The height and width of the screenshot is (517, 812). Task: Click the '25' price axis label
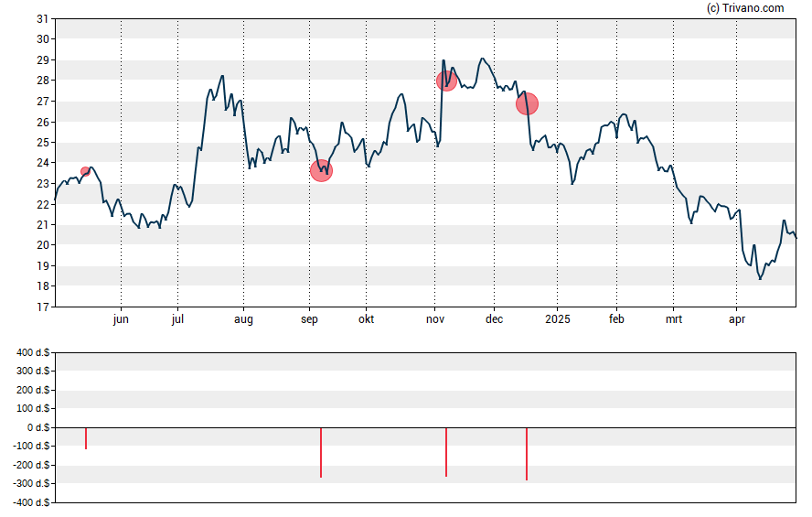43,143
